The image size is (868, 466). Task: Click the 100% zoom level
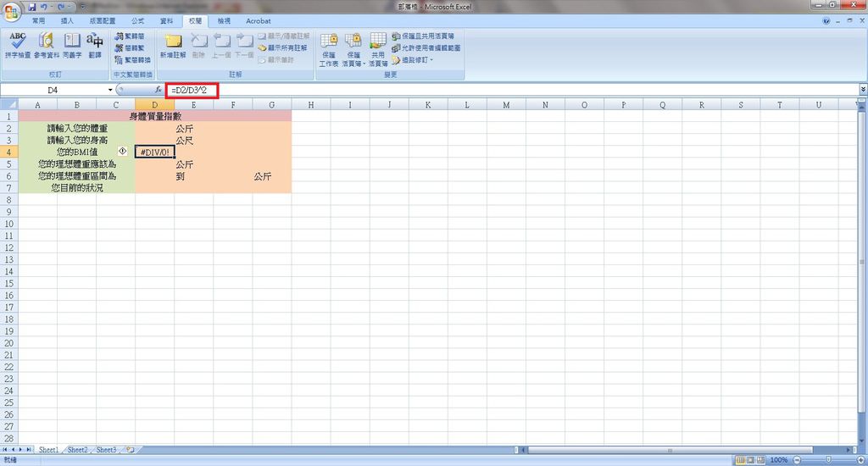click(779, 460)
